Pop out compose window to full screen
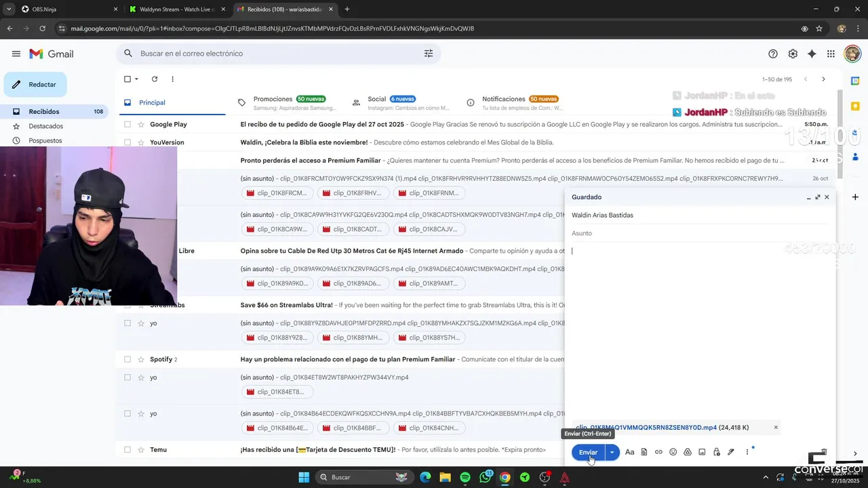 point(818,197)
